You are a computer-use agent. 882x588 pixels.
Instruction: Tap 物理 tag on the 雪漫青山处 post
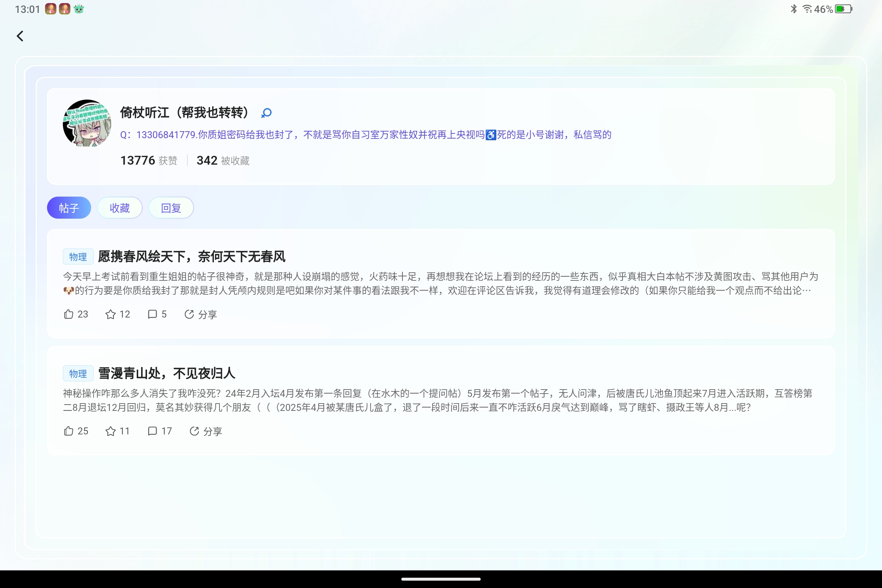tap(78, 374)
